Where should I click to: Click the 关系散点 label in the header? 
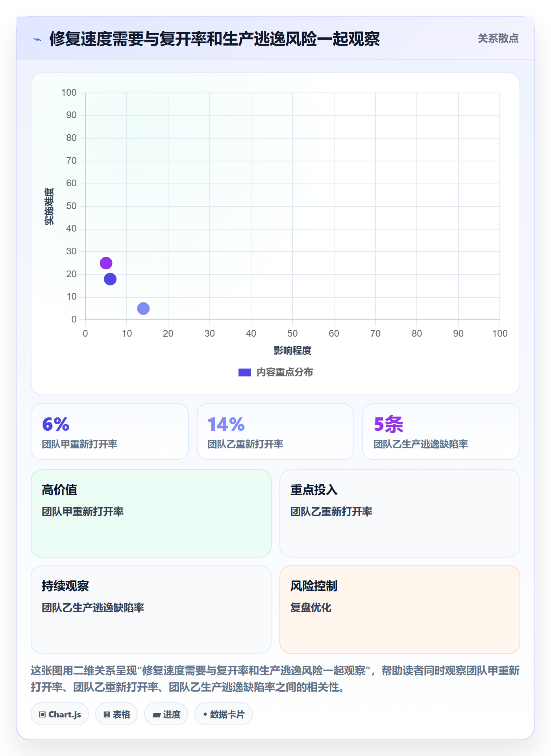(498, 39)
